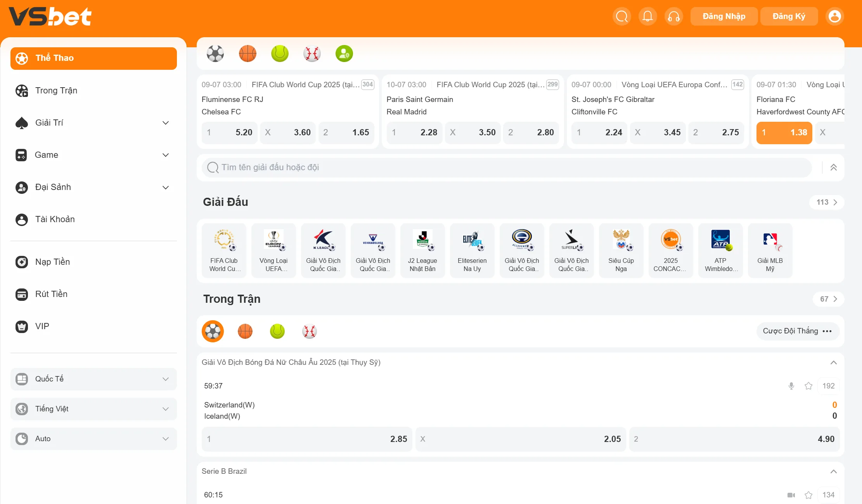Select draw odds 3.45 St. Joseph's match

[658, 132]
